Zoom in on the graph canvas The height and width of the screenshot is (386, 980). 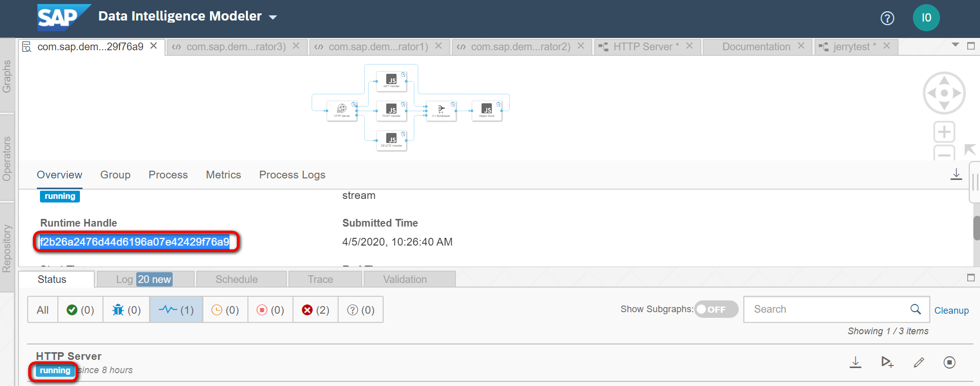[944, 132]
